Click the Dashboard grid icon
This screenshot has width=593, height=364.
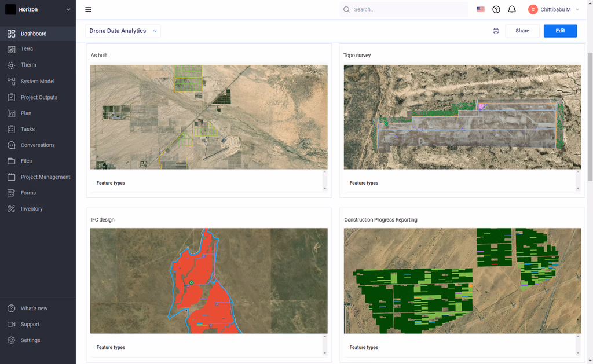pos(12,34)
